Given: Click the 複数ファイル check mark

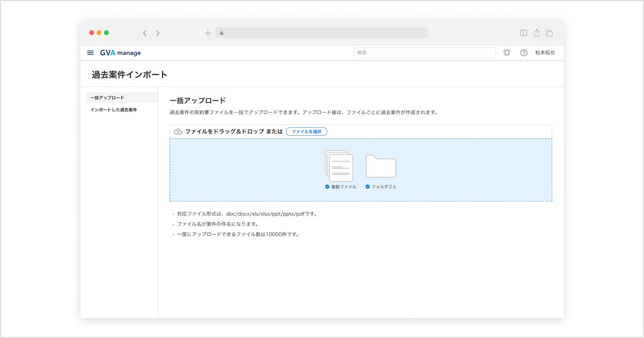Looking at the screenshot, I should click(327, 187).
